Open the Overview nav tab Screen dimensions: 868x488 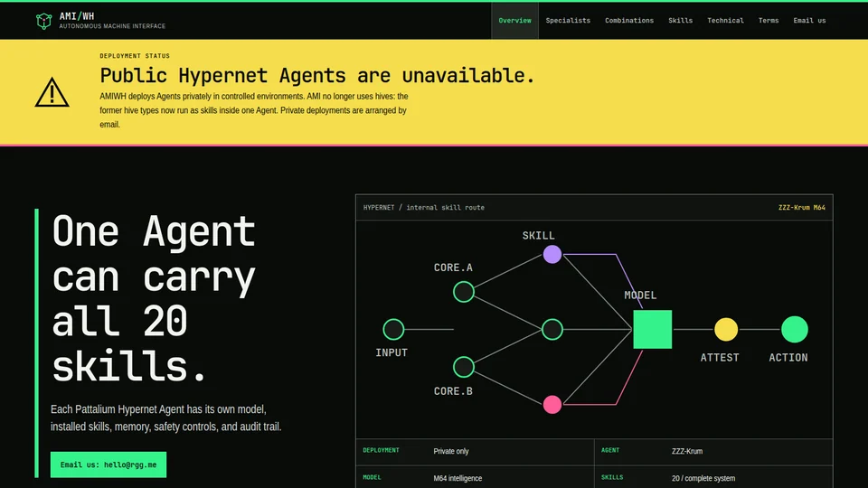514,21
